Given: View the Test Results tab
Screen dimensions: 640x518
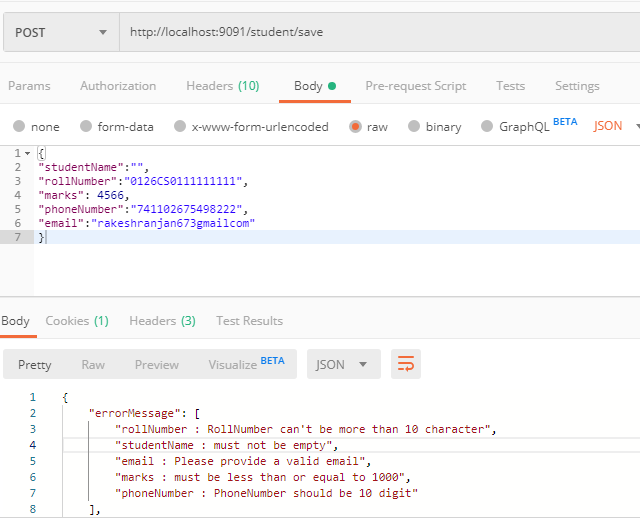Looking at the screenshot, I should tap(249, 321).
